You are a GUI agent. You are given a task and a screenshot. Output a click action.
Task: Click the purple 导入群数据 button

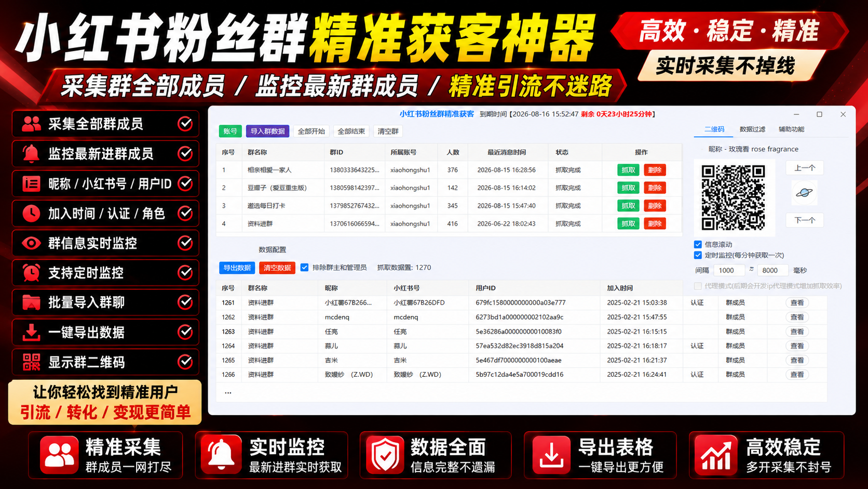point(268,131)
